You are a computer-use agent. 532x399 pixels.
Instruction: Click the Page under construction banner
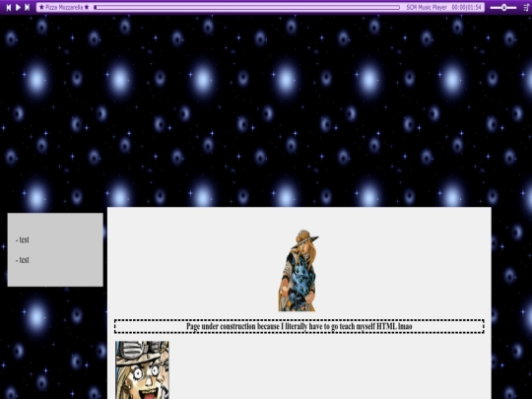[x=299, y=326]
